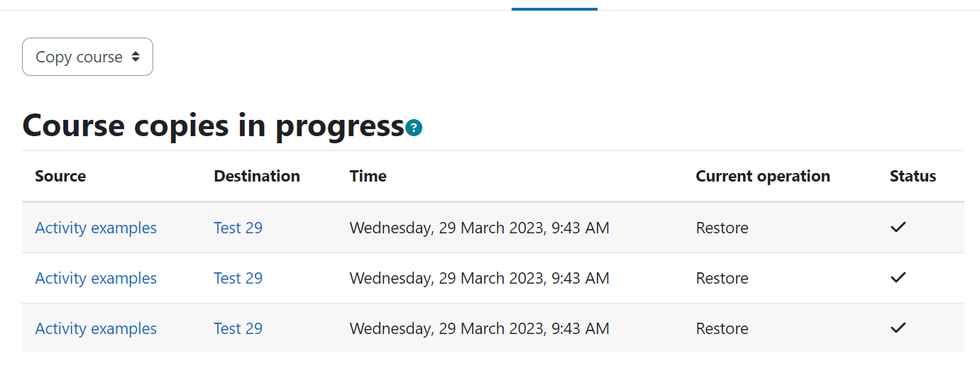Click the Source column header
The width and height of the screenshot is (980, 378).
(60, 176)
